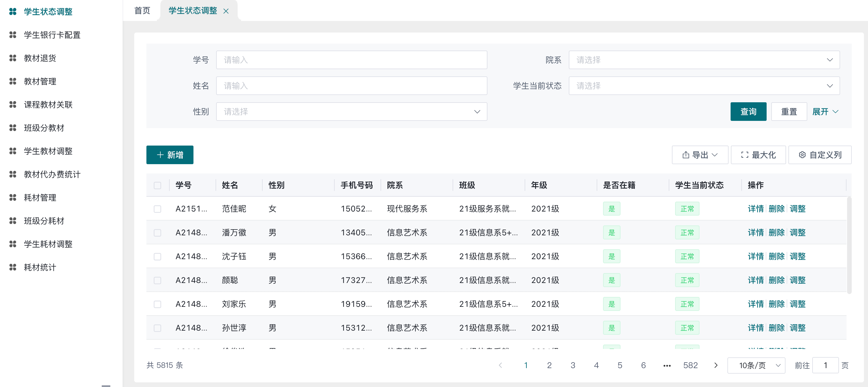Open 耗材统计 menu item
The width and height of the screenshot is (868, 387).
point(40,268)
